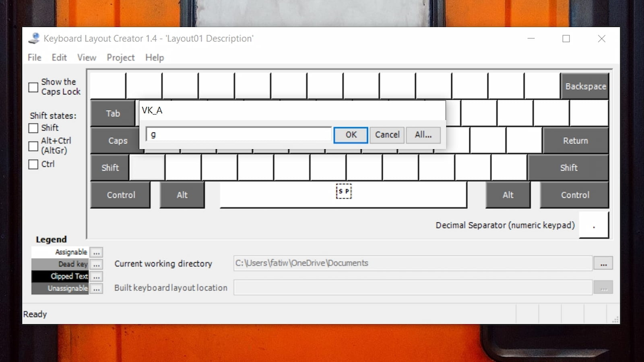Click the VK_A character input field
Screen dimensions: 644x362
tap(239, 134)
